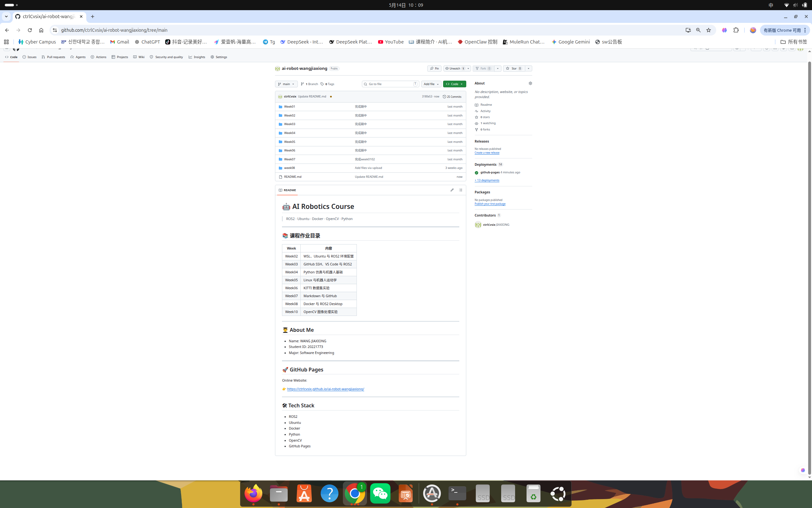
Task: Click the page vertical scrollbar
Action: [x=809, y=268]
